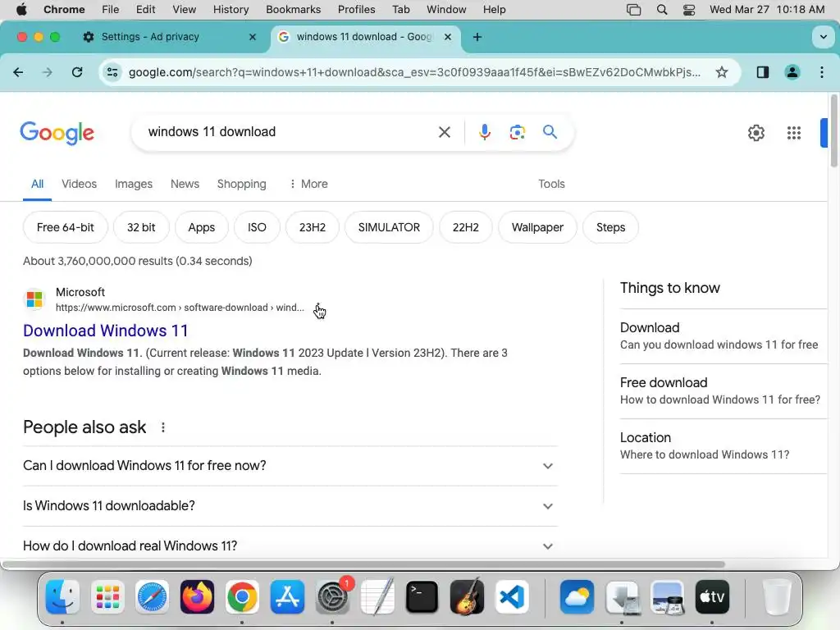
Task: Select the SIMULATOR filter chip
Action: tap(389, 227)
